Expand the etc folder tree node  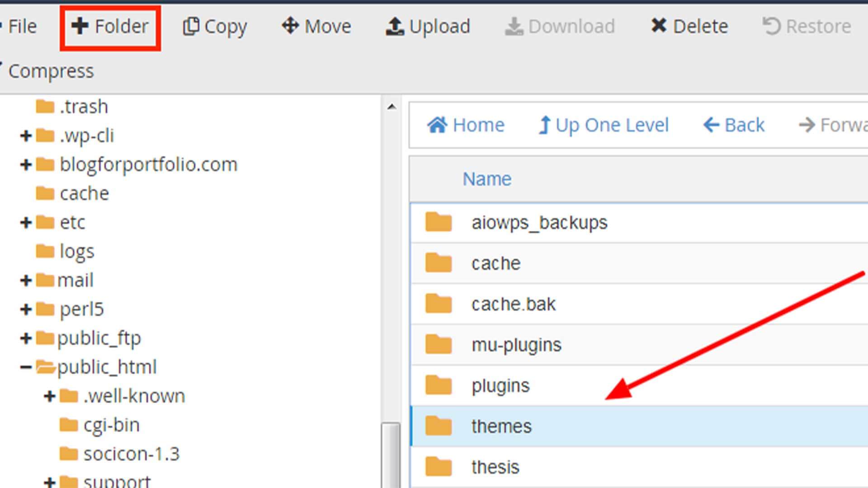[26, 222]
